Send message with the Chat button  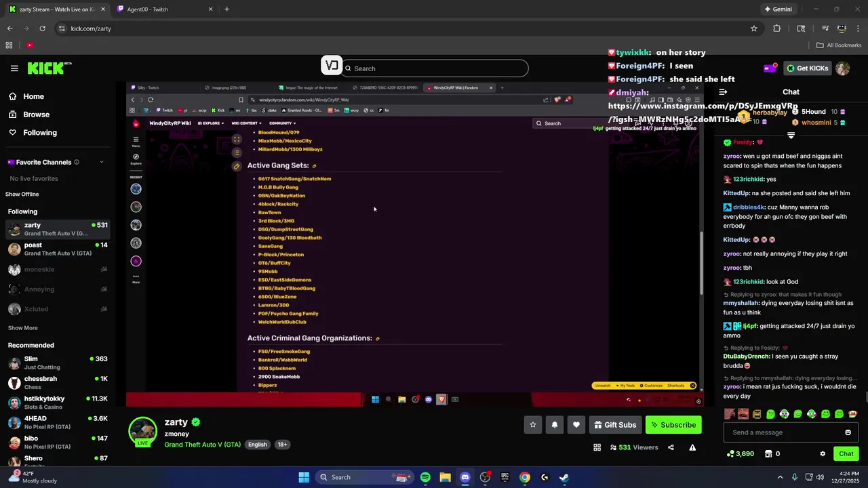(x=846, y=453)
